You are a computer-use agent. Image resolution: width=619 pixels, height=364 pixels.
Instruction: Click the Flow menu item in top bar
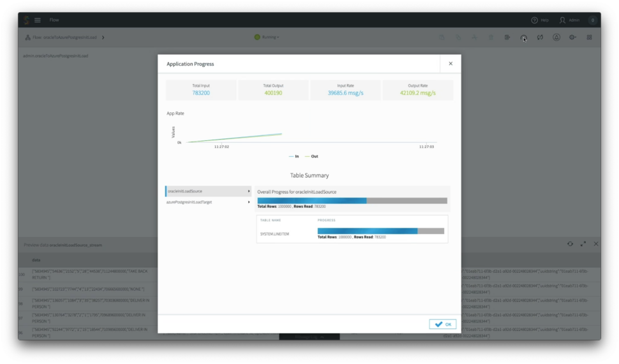(54, 20)
